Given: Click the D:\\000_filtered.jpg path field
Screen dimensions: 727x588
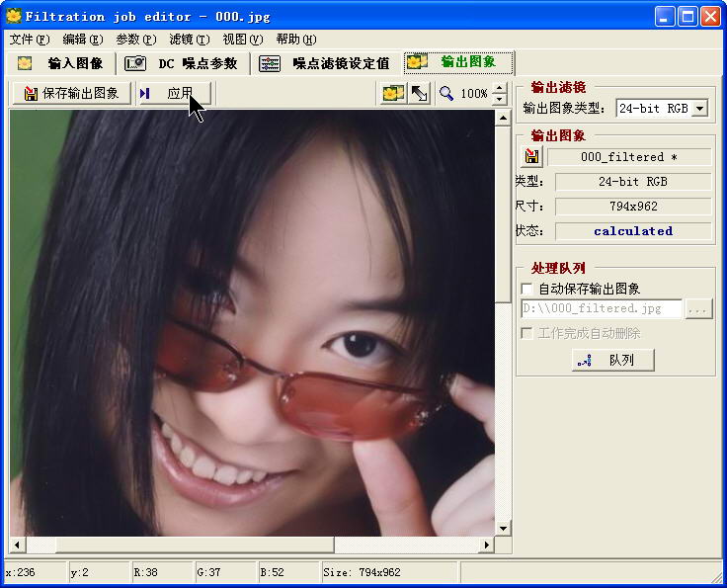Looking at the screenshot, I should click(x=601, y=309).
